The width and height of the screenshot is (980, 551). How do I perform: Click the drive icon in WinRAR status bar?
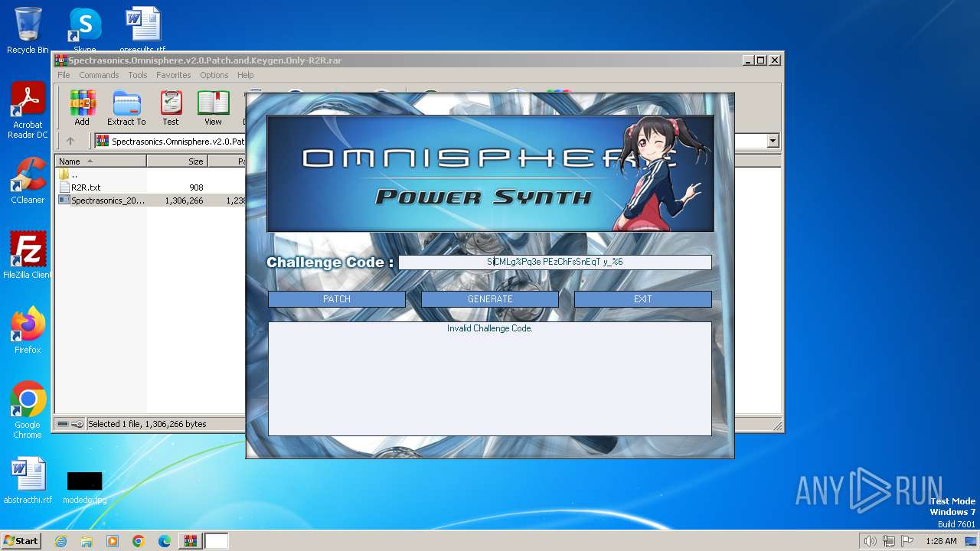tap(63, 424)
